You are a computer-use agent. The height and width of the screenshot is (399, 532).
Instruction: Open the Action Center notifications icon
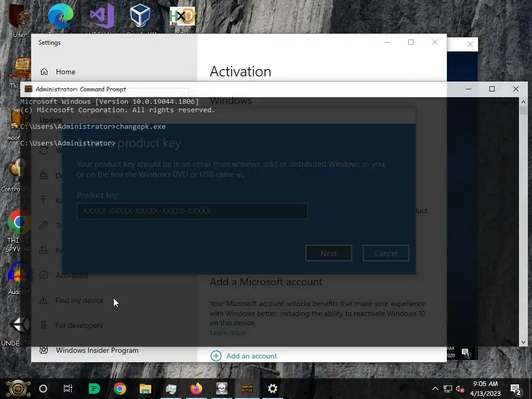pos(516,389)
